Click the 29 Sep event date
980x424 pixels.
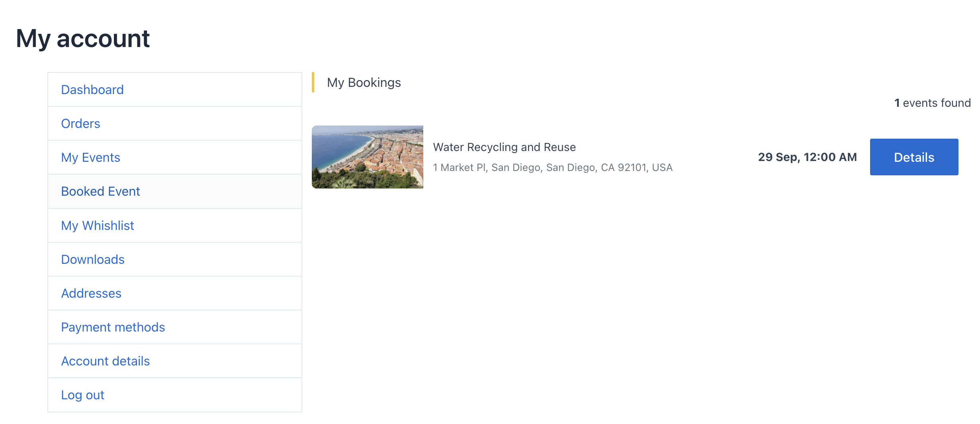click(x=807, y=157)
